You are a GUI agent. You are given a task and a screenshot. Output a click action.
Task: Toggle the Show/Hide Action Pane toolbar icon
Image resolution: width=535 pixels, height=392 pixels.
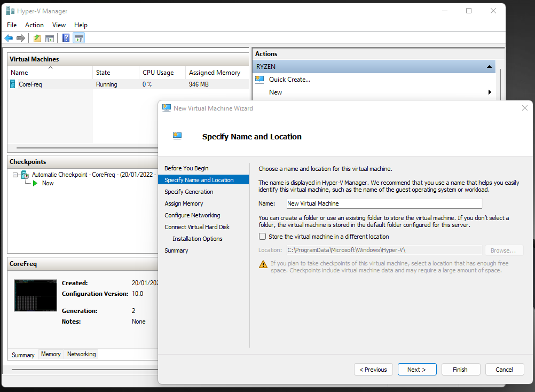click(79, 38)
